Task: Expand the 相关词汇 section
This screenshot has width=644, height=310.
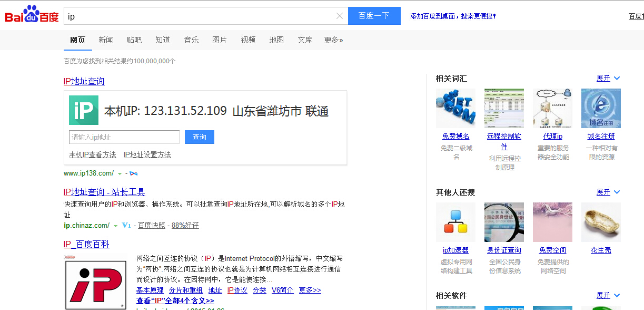Action: click(608, 78)
